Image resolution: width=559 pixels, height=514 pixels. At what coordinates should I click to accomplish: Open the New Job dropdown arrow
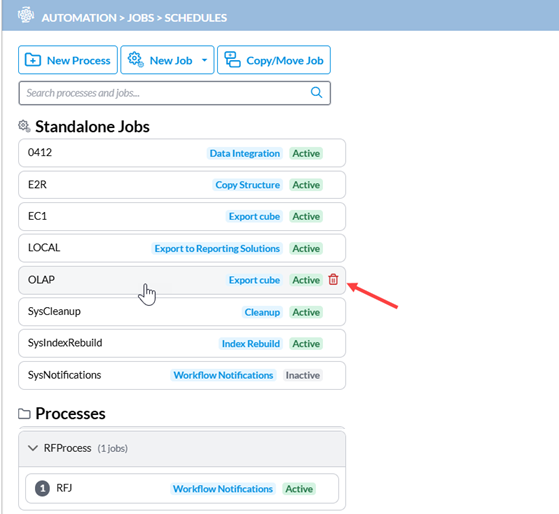point(204,60)
